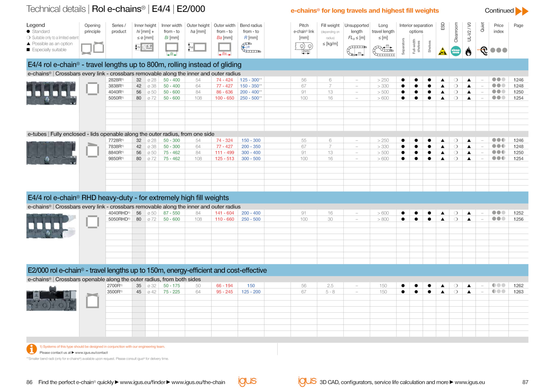Click the Price index three-dot icon in header
The image size is (555, 392).
click(499, 50)
